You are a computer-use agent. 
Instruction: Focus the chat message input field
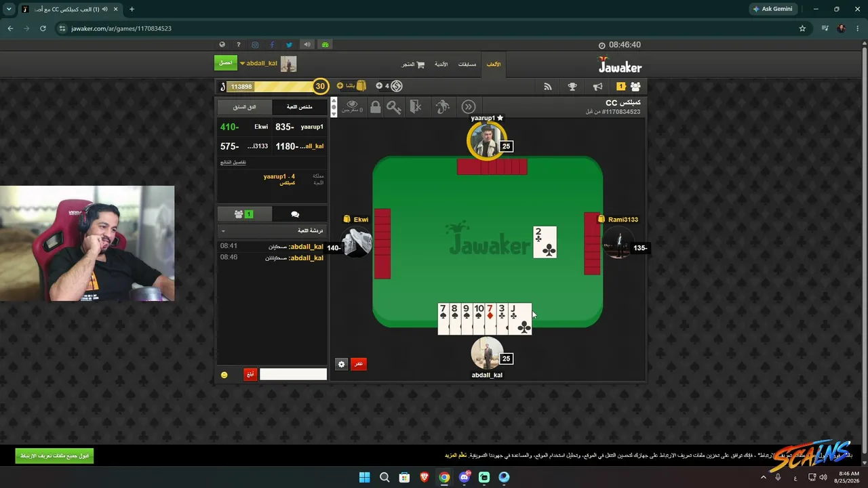(293, 374)
